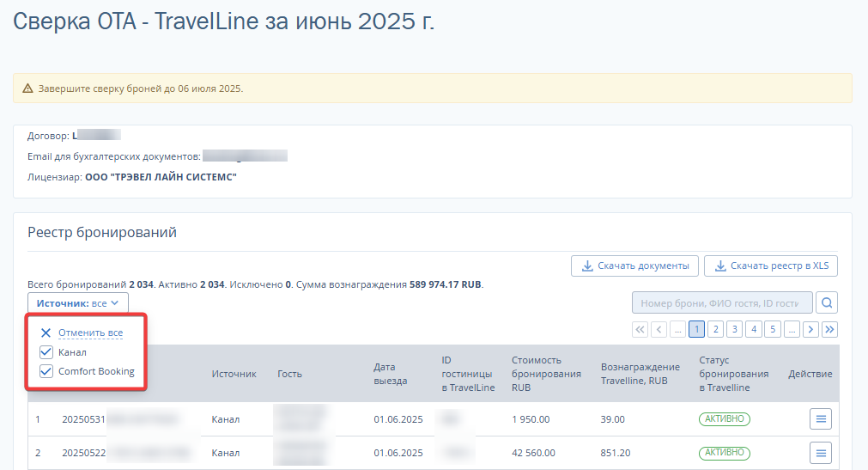868x470 pixels.
Task: Click the X icon beside Отменить все
Action: [46, 333]
